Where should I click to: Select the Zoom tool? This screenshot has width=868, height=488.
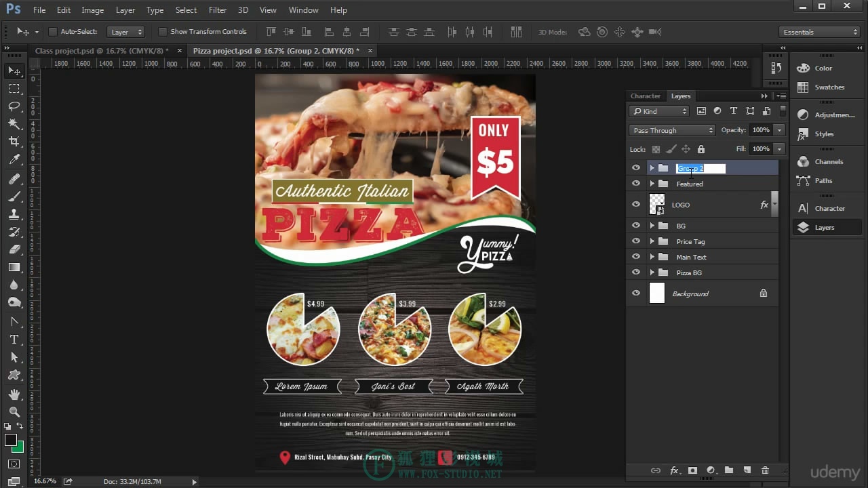(x=14, y=411)
